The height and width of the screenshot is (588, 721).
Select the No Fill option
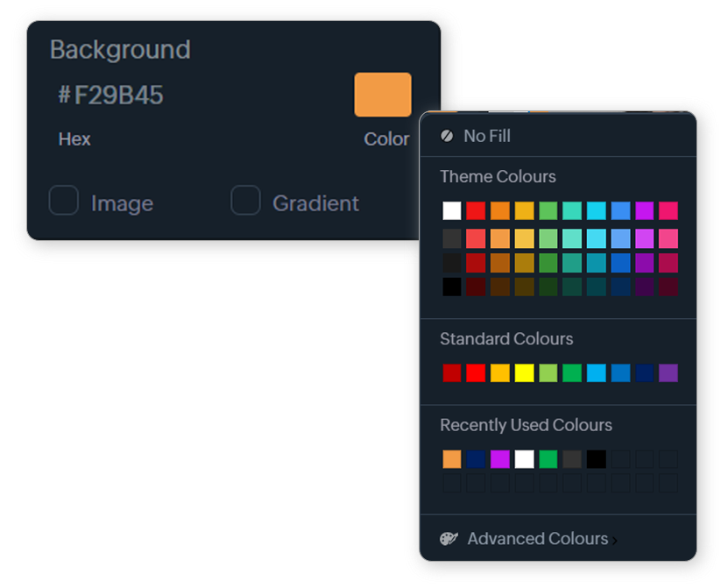pyautogui.click(x=487, y=136)
